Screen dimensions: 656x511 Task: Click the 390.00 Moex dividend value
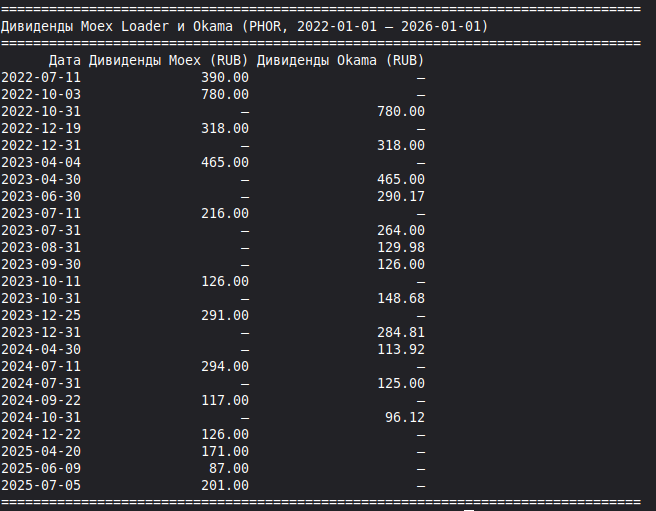pos(224,77)
